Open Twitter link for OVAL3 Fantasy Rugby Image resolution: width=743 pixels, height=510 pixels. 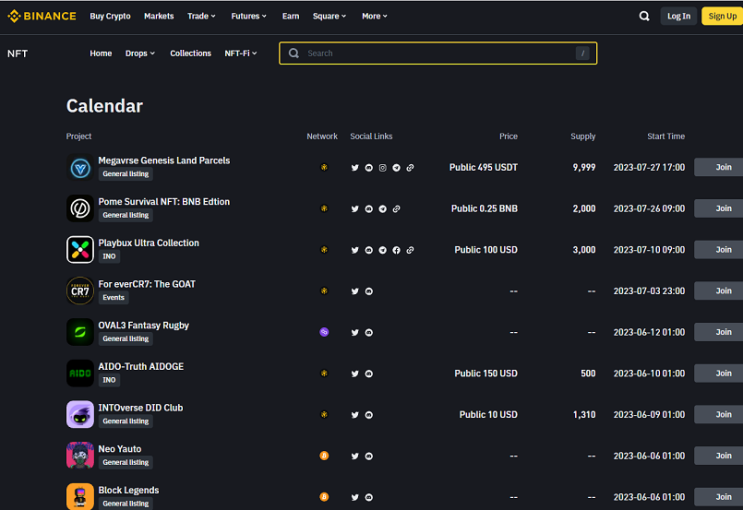pyautogui.click(x=355, y=333)
